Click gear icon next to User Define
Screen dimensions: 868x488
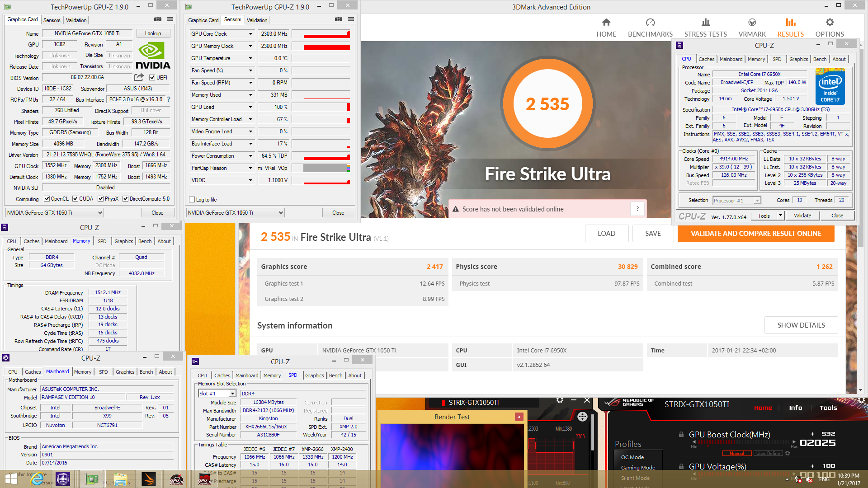(788, 453)
